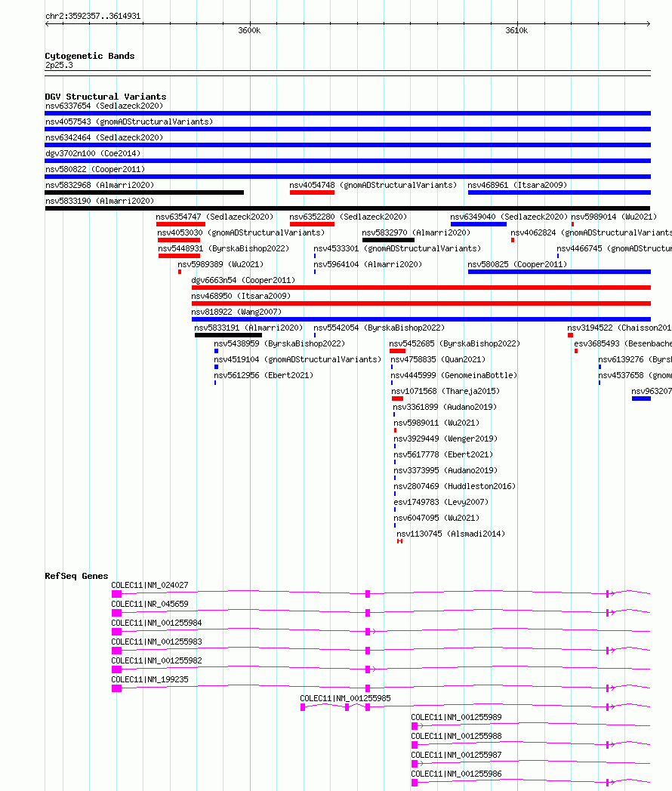Select the nsv4057543 gnomAD structural variant label
Screen dimensions: 672x791
129,122
